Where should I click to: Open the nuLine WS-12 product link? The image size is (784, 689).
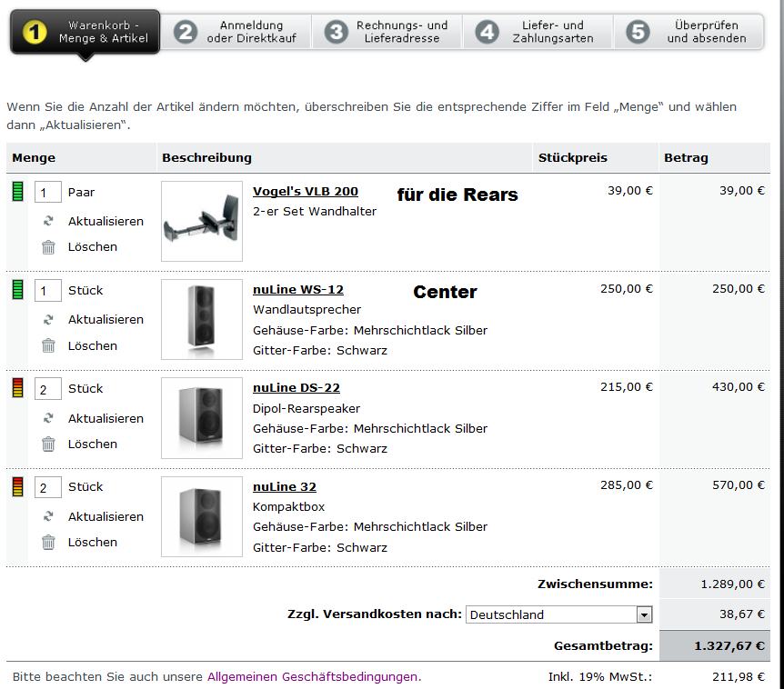(x=298, y=290)
